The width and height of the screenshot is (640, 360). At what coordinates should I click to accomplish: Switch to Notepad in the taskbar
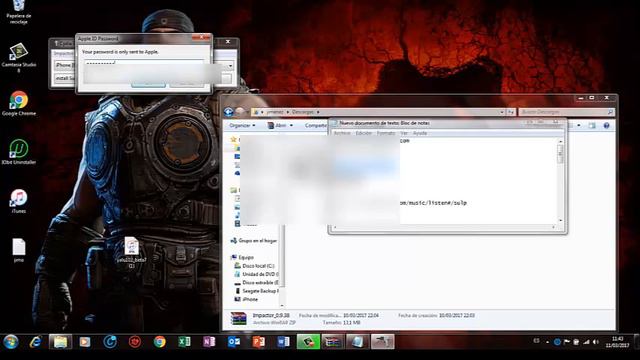(358, 342)
